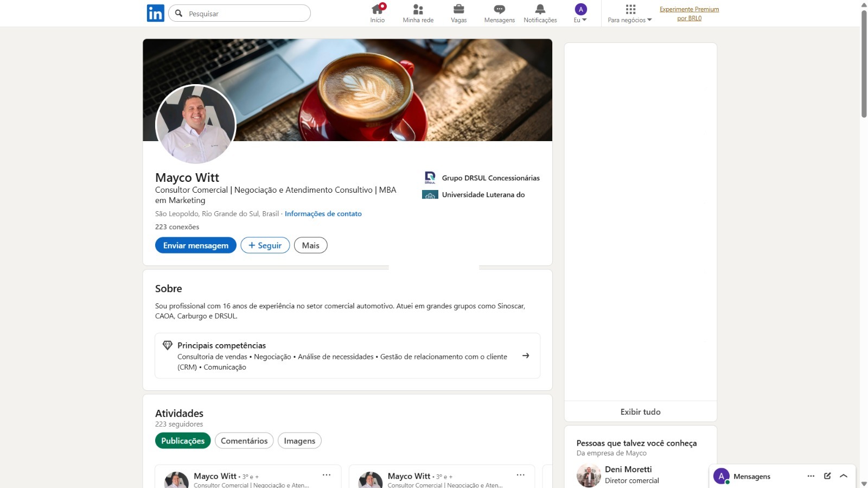This screenshot has width=868, height=488.
Task: Click the scrollbar up arrow
Action: [x=864, y=4]
